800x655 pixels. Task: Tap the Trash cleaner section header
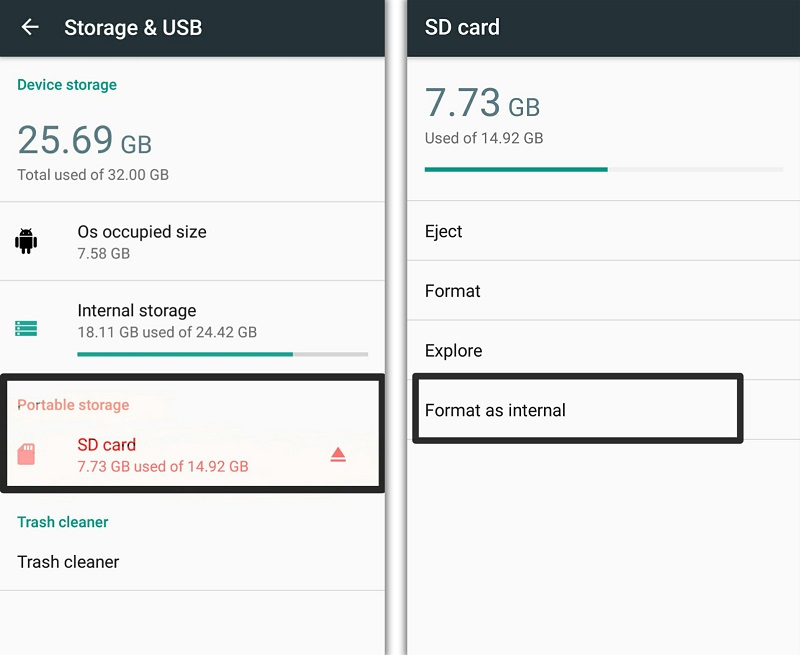pyautogui.click(x=63, y=522)
